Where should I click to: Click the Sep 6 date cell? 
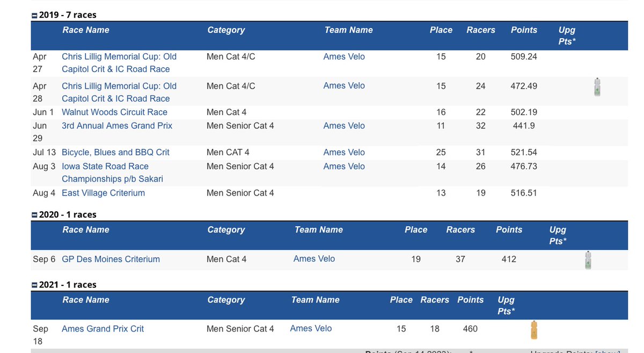(x=44, y=259)
